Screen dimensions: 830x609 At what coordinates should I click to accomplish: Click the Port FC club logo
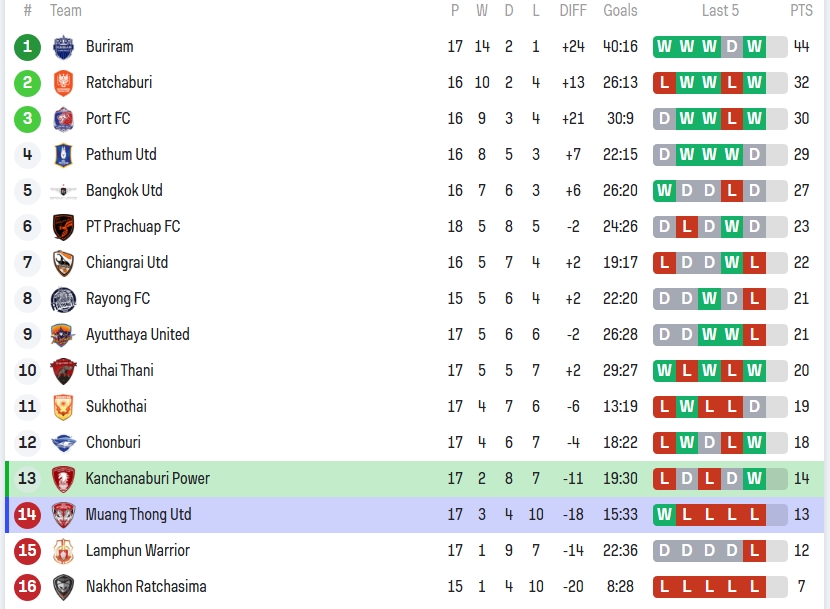(63, 119)
